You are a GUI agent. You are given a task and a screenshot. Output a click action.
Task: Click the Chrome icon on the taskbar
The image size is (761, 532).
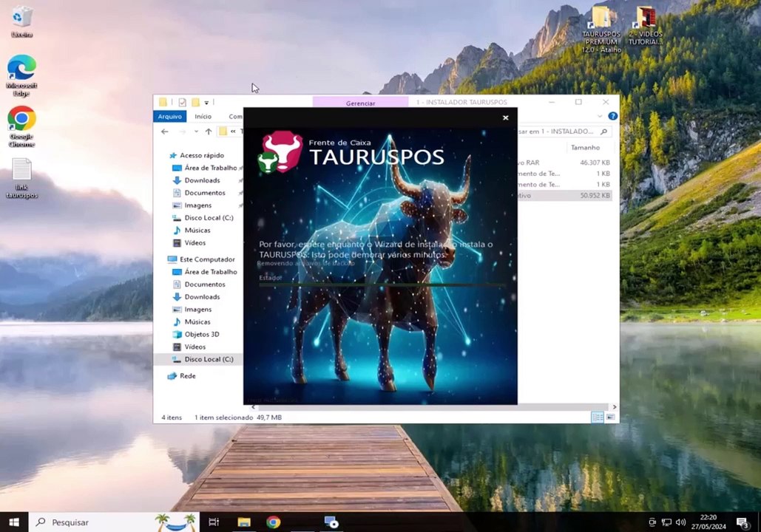click(x=273, y=522)
